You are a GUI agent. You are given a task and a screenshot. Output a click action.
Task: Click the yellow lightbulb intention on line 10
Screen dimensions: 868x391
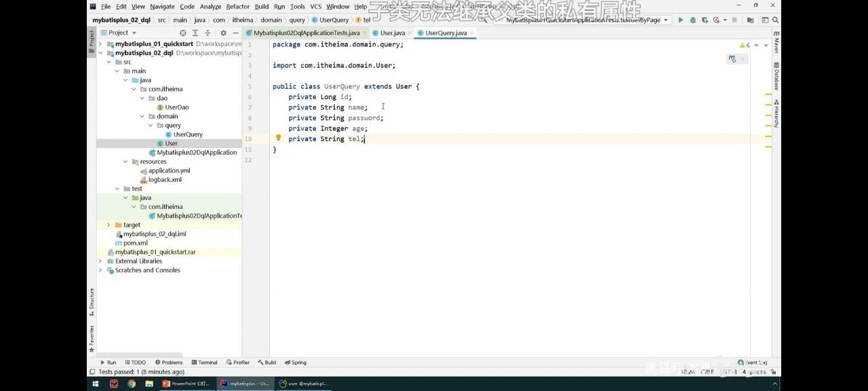[278, 138]
